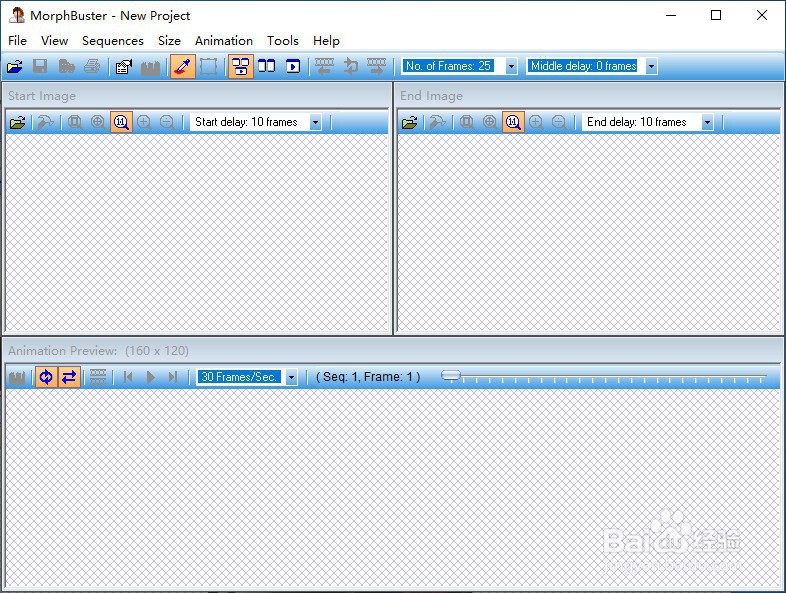This screenshot has height=593, width=786.
Task: Click the empty End Image canvas
Action: point(589,232)
